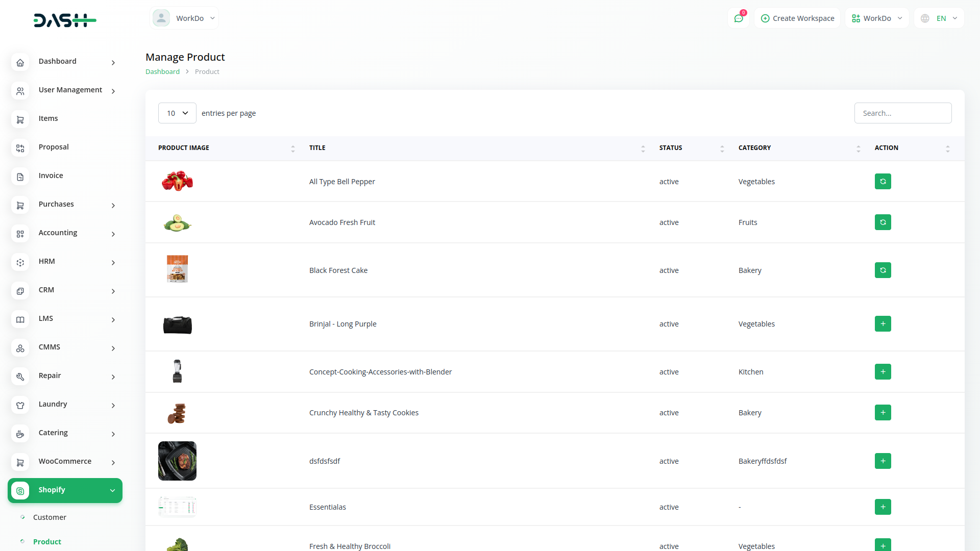Sort by Status column arrows
The height and width of the screenshot is (551, 980).
(722, 148)
